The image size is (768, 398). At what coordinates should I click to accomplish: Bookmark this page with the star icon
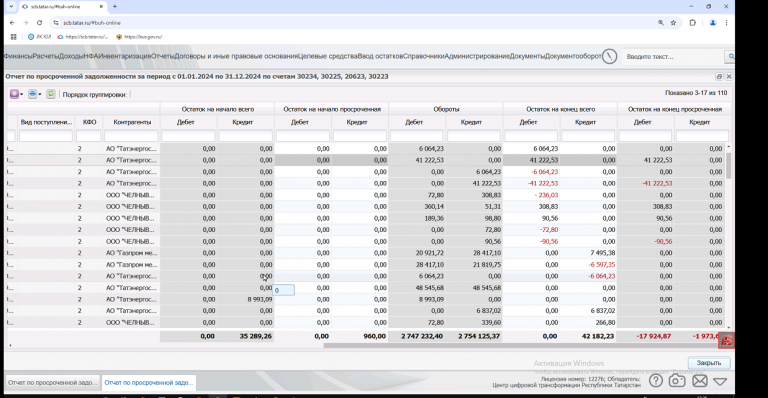673,23
